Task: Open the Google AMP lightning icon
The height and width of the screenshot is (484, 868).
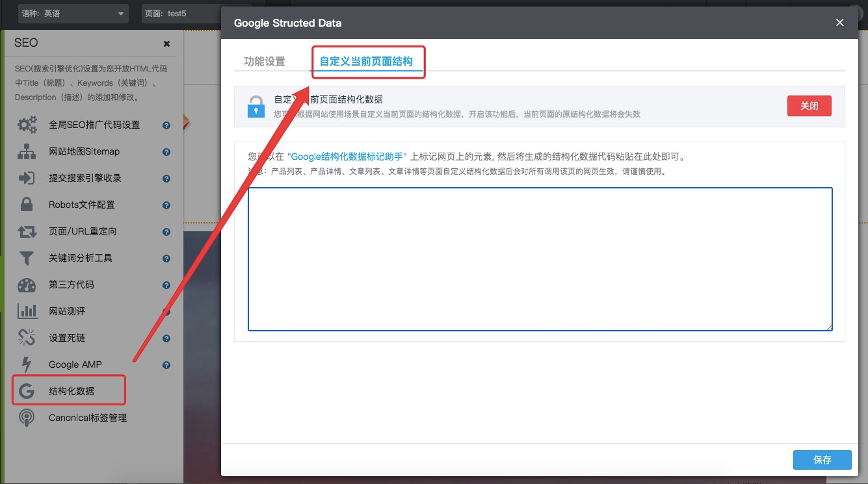Action: click(x=27, y=364)
